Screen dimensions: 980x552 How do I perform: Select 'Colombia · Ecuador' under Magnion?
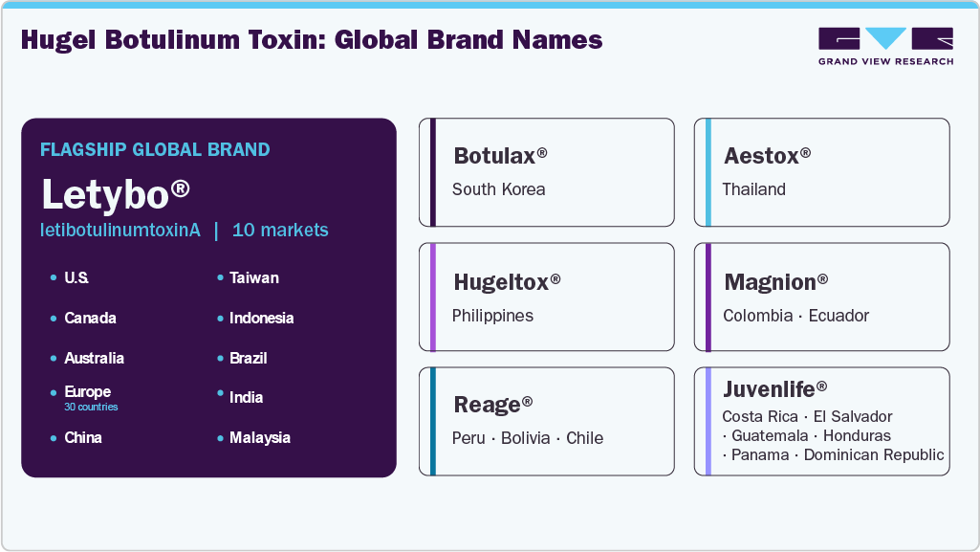795,316
